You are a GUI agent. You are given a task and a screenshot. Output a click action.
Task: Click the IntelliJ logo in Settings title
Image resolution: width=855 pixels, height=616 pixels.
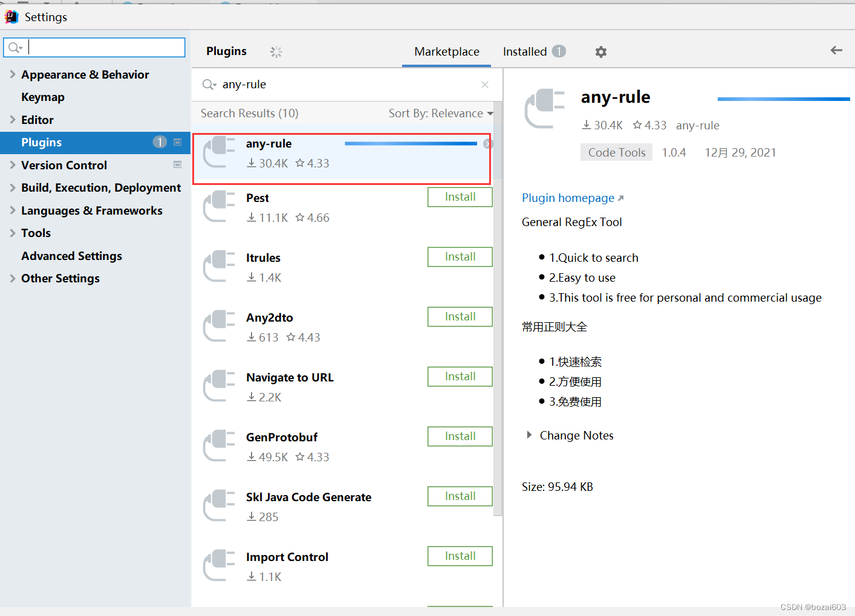[x=11, y=17]
